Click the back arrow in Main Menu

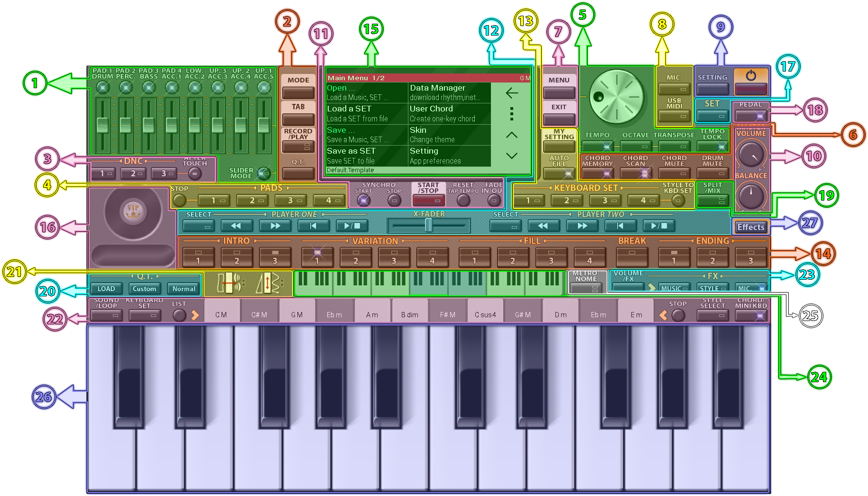pyautogui.click(x=511, y=93)
